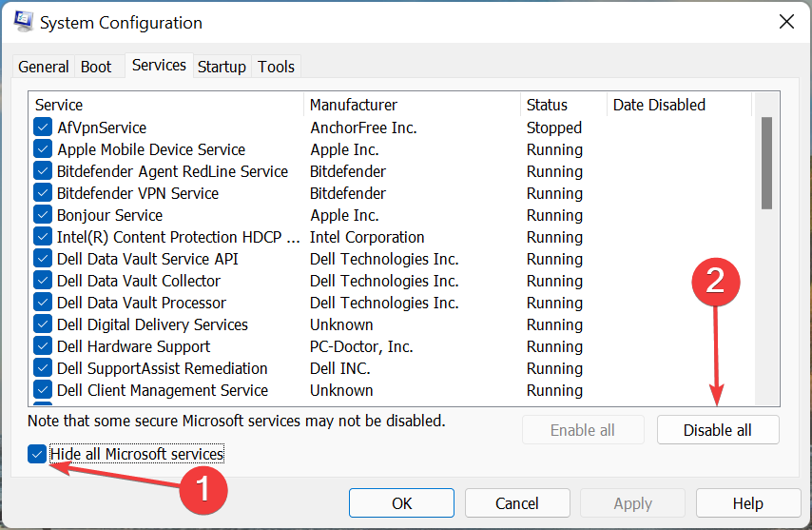This screenshot has width=812, height=530.
Task: Uncheck Dell Data Vault Collector checkbox
Action: tap(43, 281)
